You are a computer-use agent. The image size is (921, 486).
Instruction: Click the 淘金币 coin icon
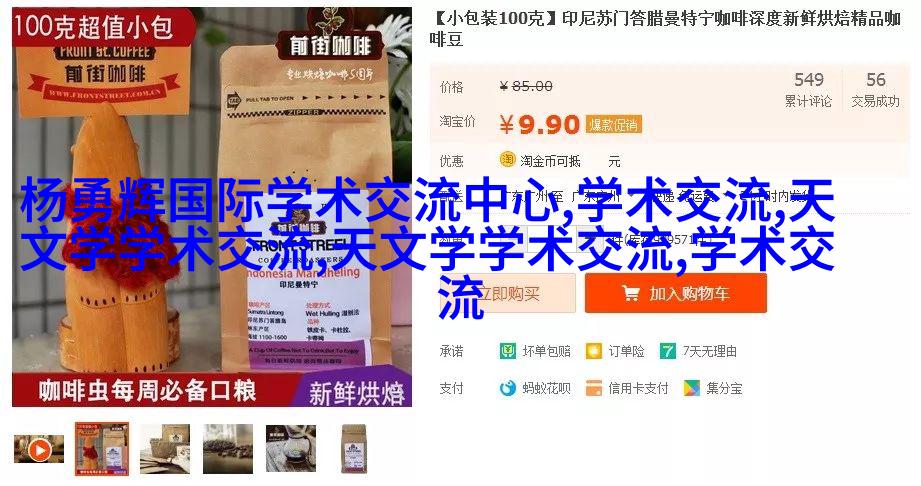point(507,159)
